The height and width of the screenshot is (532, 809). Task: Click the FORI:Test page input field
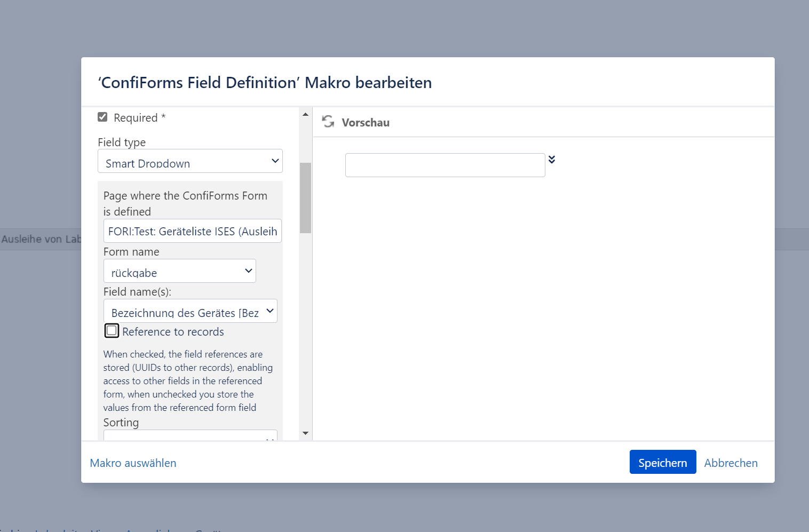(x=192, y=231)
